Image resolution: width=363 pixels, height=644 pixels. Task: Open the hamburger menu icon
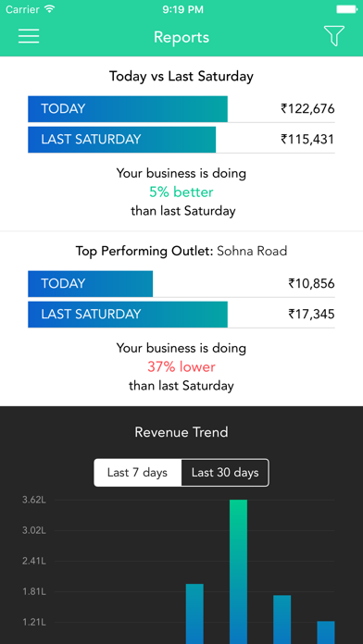pyautogui.click(x=29, y=36)
